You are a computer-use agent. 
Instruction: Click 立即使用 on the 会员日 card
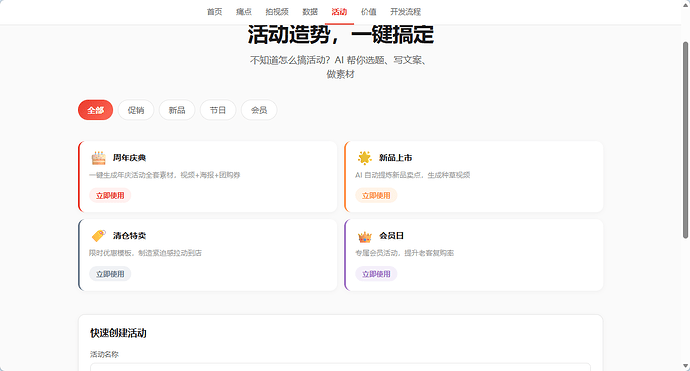376,274
